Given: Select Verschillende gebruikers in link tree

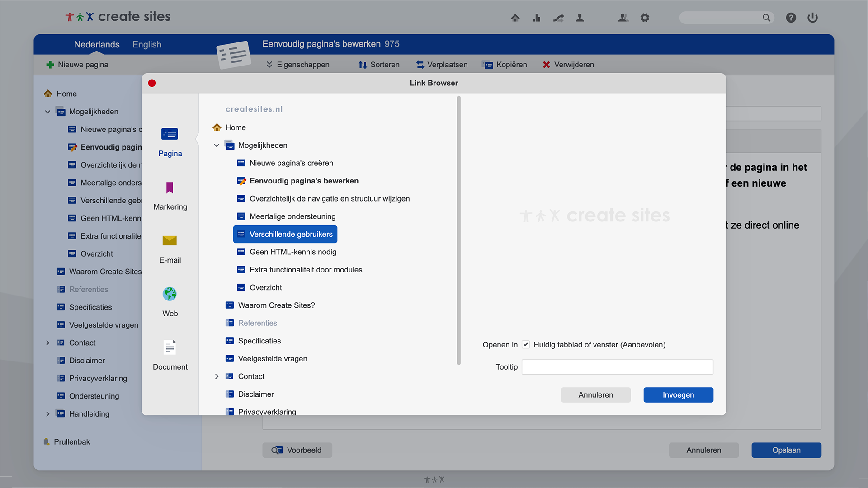Looking at the screenshot, I should (x=285, y=234).
